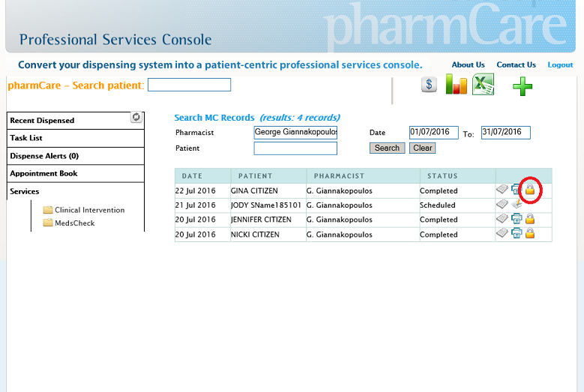Open Dispense Alerts (0)
The width and height of the screenshot is (584, 392).
[76, 156]
